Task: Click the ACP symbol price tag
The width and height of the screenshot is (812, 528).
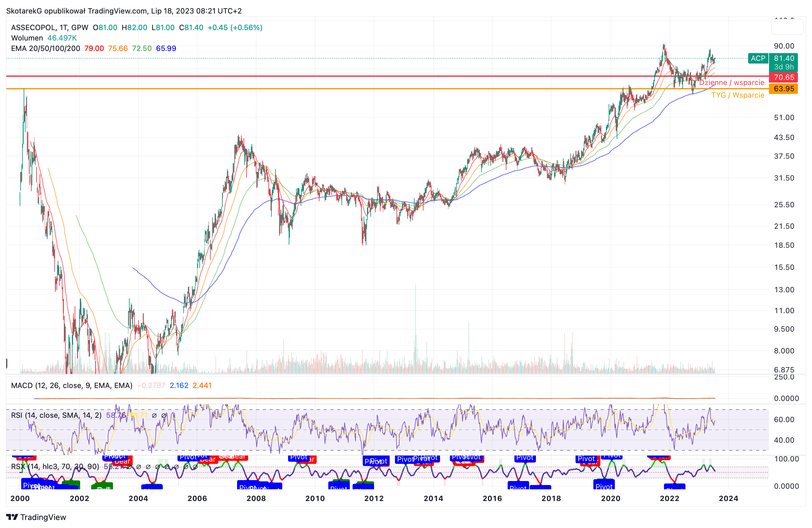Action: [x=758, y=58]
